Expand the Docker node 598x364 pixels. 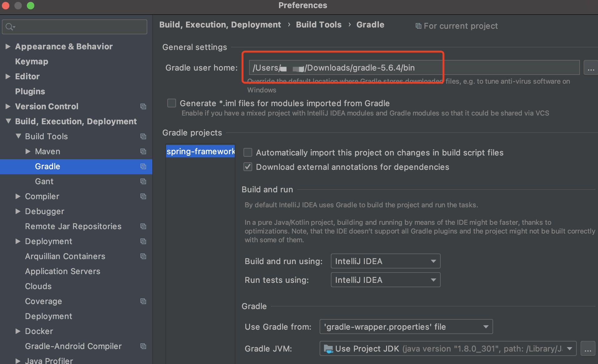tap(18, 331)
